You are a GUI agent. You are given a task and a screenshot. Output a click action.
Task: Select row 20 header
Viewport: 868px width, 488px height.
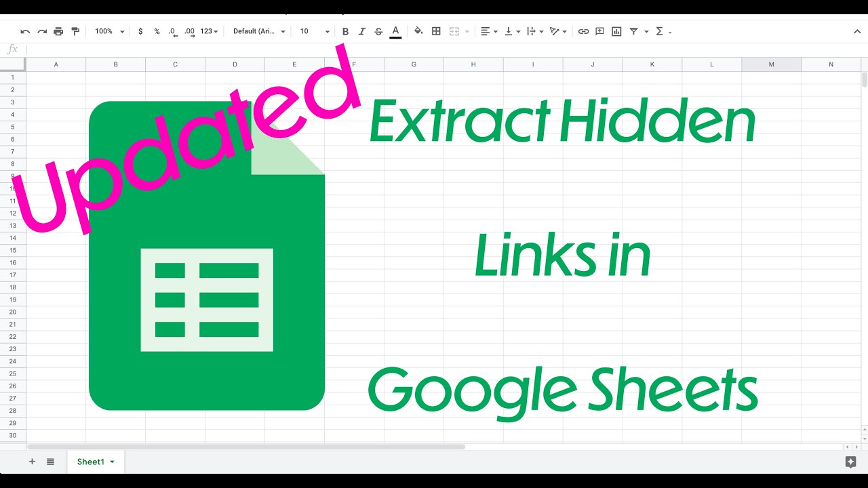(13, 312)
